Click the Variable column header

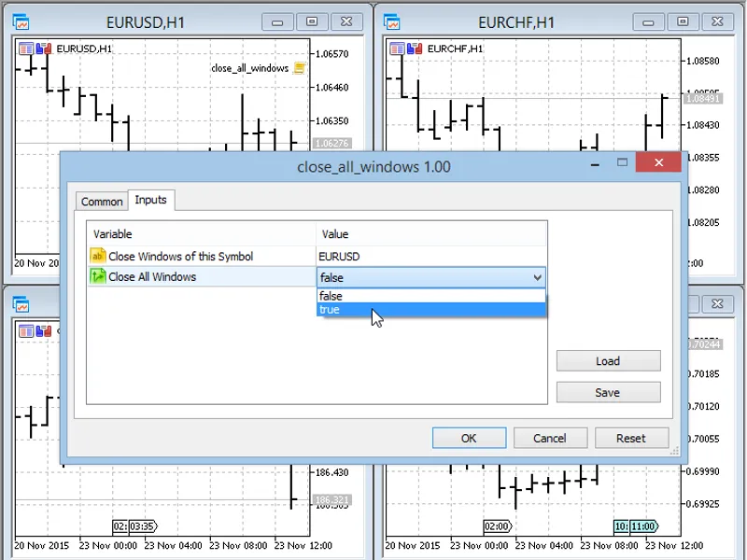point(202,234)
